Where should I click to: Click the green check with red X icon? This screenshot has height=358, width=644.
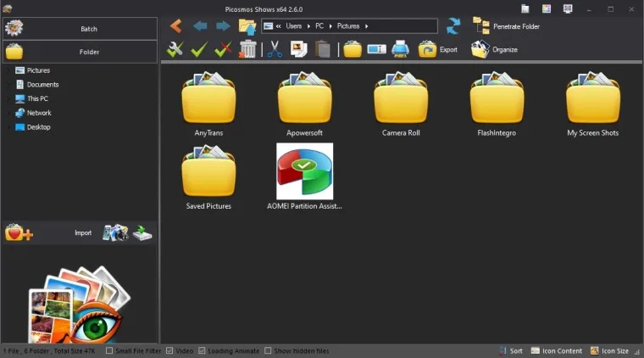pos(223,49)
